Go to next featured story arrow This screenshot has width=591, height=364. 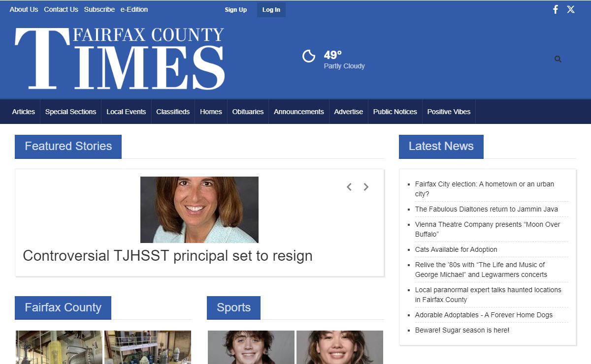click(366, 187)
